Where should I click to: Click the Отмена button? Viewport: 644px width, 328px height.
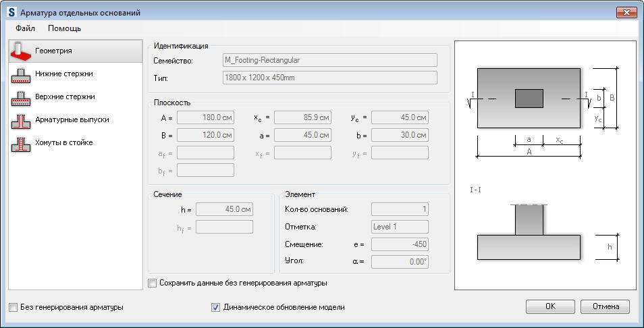point(606,306)
